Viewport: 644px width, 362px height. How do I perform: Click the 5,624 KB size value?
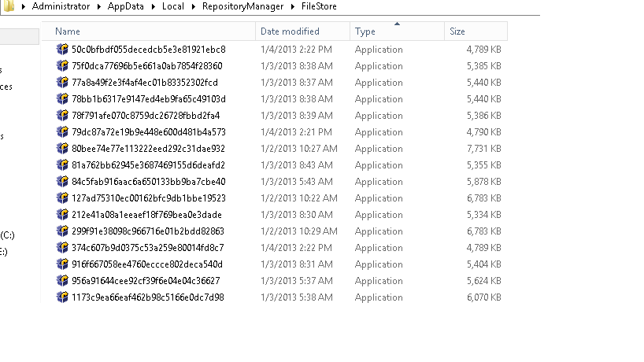[x=484, y=281]
